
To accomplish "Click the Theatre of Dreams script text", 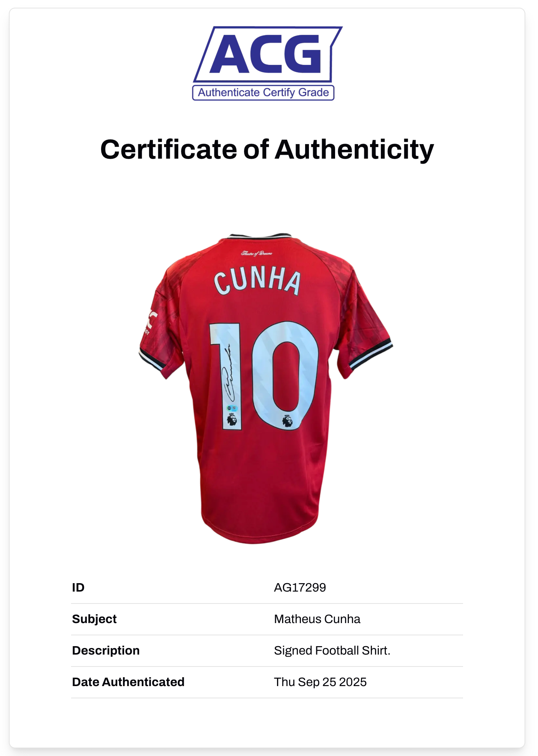I will [x=257, y=254].
